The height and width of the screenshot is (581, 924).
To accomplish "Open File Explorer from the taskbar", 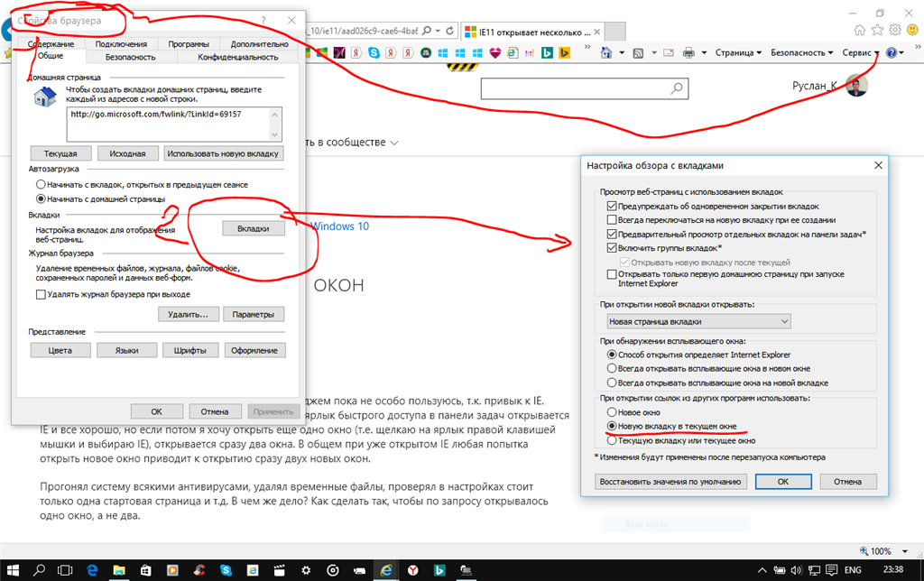I will pyautogui.click(x=119, y=570).
